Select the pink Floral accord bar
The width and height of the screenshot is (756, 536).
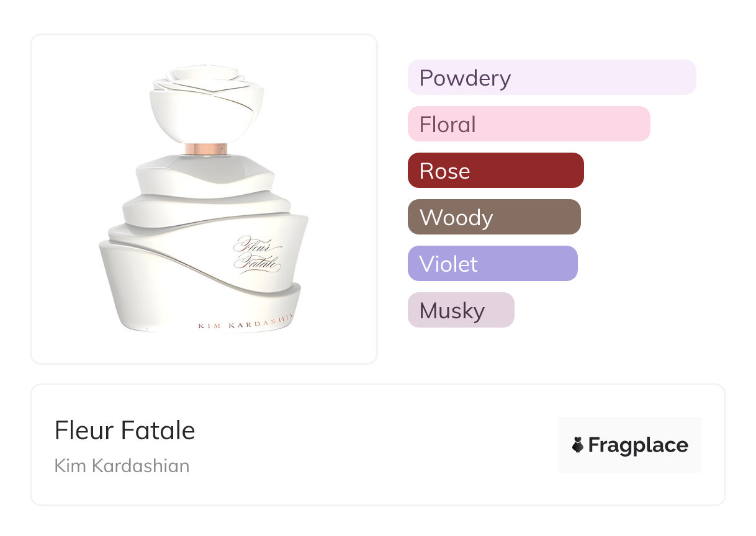[528, 124]
